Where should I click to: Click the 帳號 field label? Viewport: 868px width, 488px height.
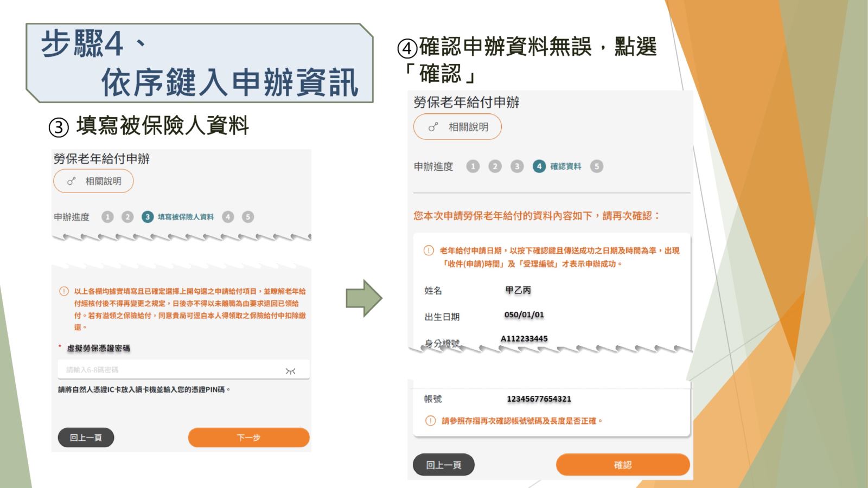click(x=433, y=399)
